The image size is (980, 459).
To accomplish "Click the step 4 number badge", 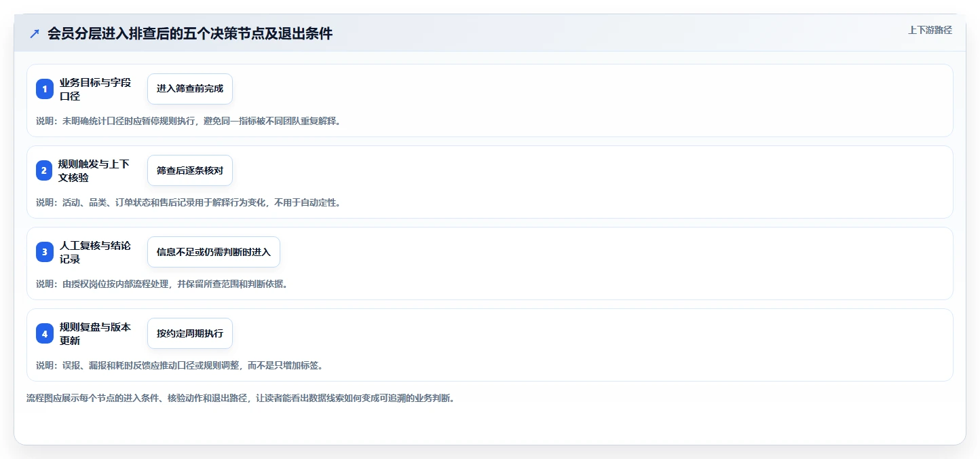I will pos(45,333).
